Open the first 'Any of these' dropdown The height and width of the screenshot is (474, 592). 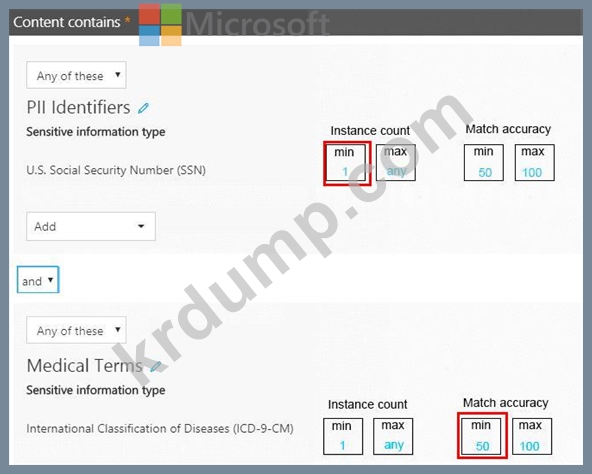click(76, 75)
